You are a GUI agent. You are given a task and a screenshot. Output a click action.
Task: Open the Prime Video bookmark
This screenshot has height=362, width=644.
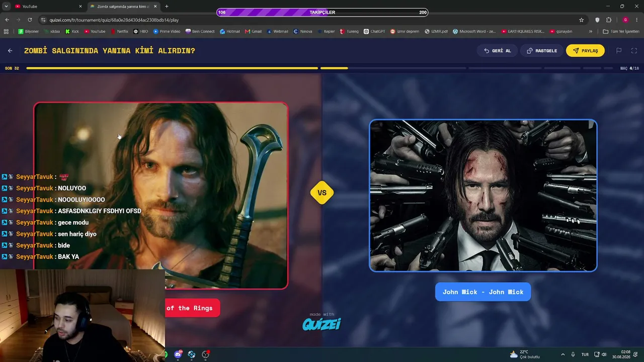(x=167, y=31)
